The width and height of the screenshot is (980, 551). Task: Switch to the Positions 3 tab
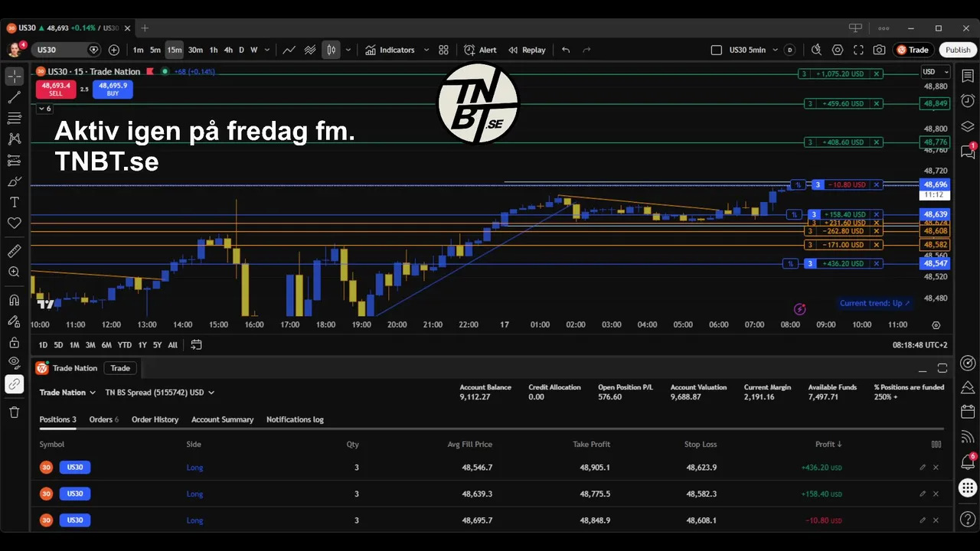tap(57, 419)
